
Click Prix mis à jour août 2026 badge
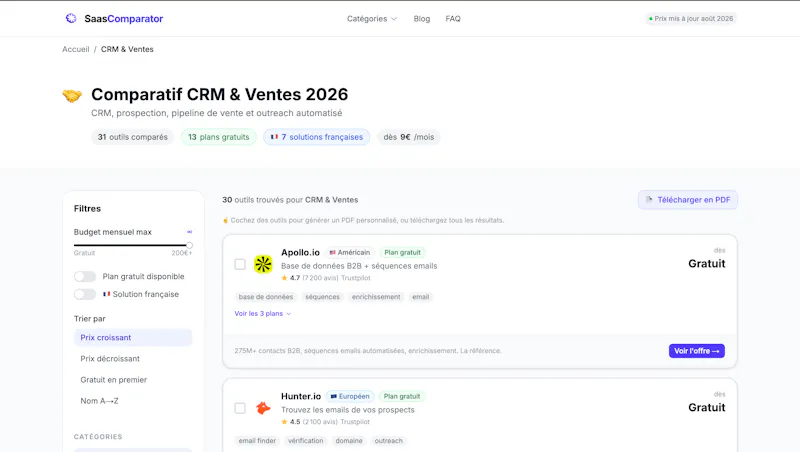coord(691,18)
